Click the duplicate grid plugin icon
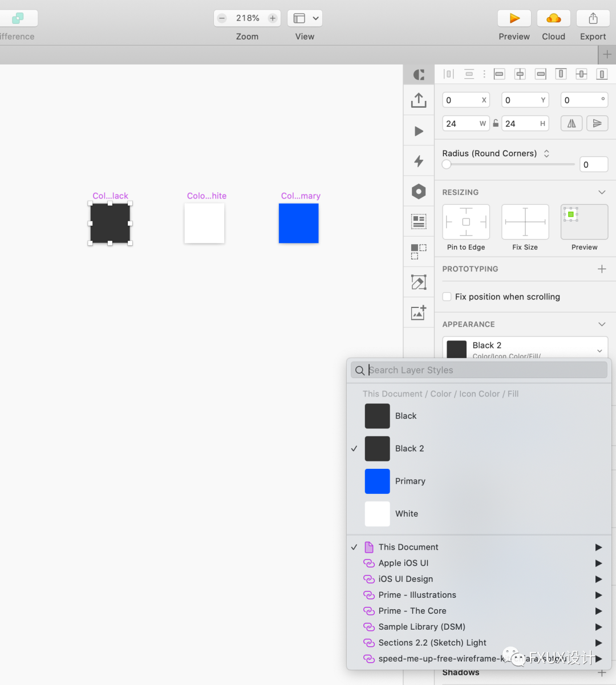616x685 pixels. coord(419,252)
